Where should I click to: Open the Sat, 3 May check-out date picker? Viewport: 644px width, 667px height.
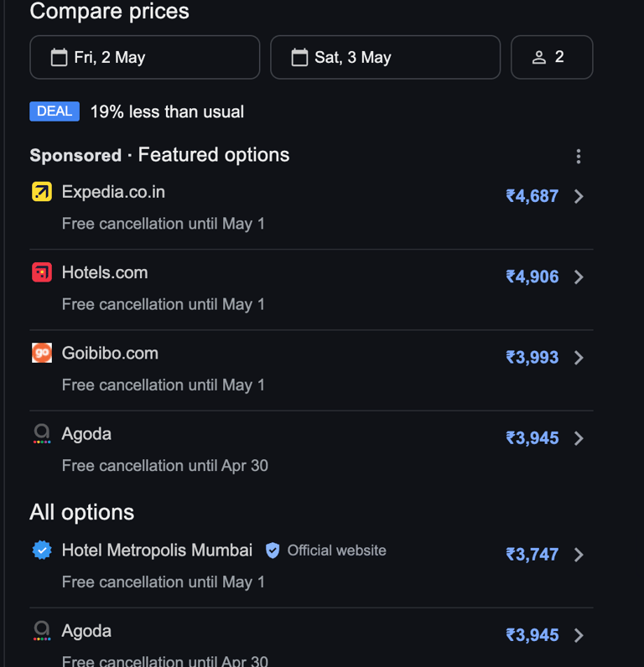(x=385, y=58)
